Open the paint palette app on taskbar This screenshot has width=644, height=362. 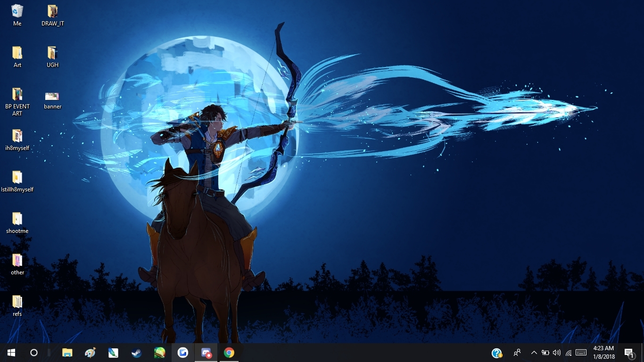[90, 353]
